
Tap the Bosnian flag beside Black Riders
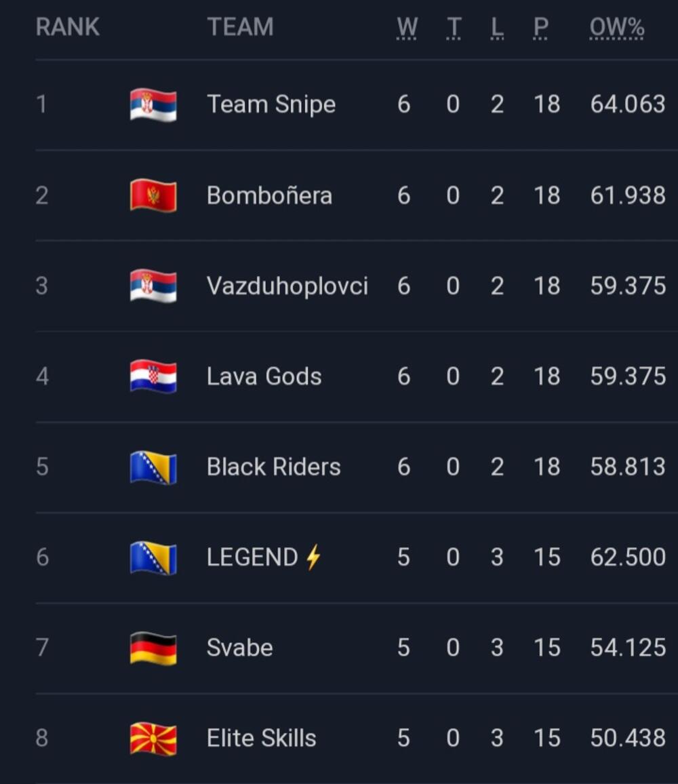pos(153,467)
